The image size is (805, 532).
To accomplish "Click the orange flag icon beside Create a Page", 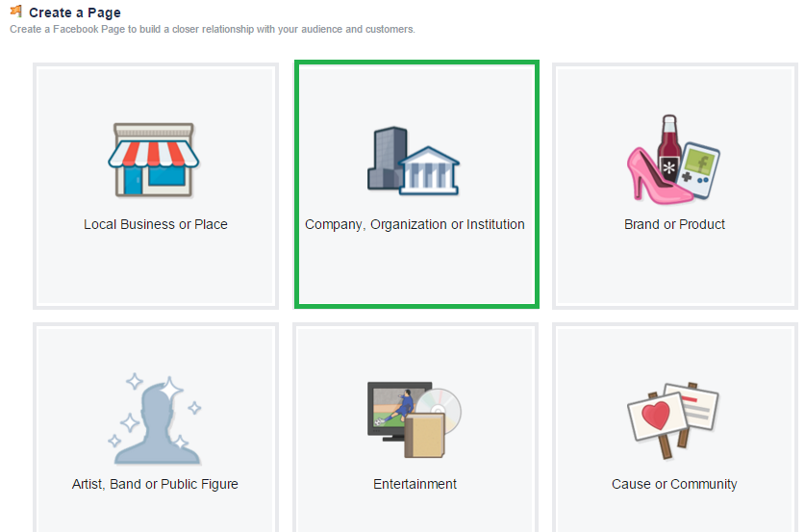I will click(16, 11).
